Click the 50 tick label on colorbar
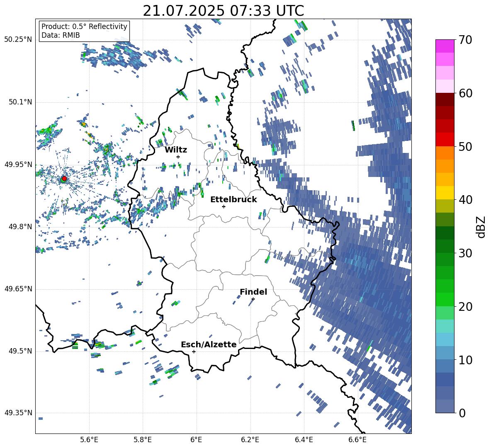The width and height of the screenshot is (491, 448). [465, 146]
